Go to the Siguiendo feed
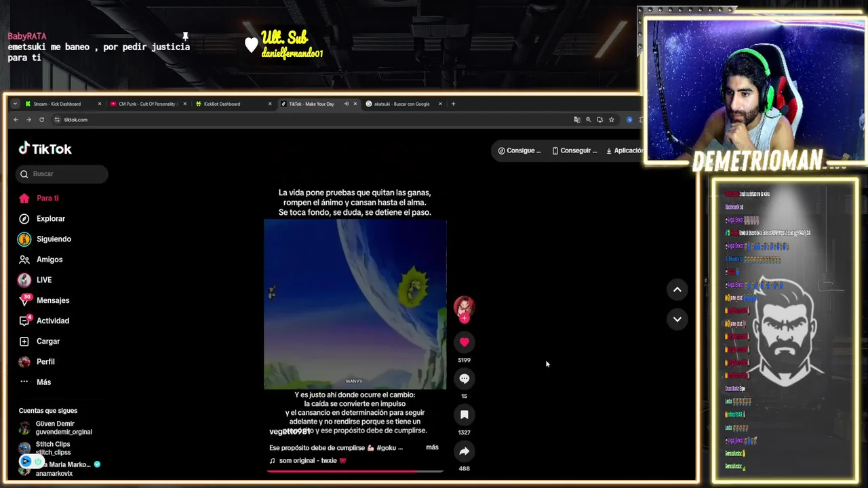The image size is (868, 488). pyautogui.click(x=54, y=239)
